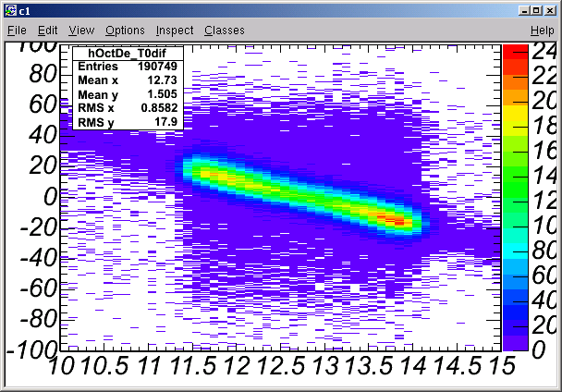Click the Mean y 1.505 row
This screenshot has height=392, width=562.
[x=128, y=94]
